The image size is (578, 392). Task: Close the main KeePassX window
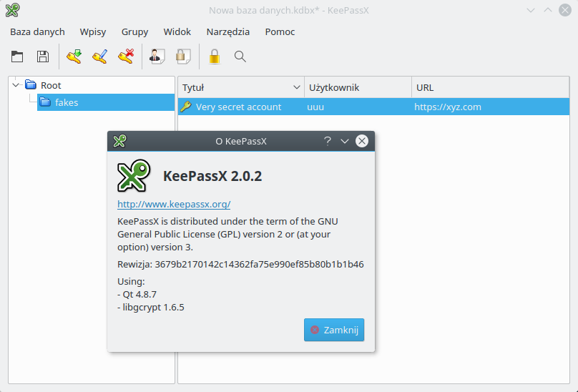point(564,10)
